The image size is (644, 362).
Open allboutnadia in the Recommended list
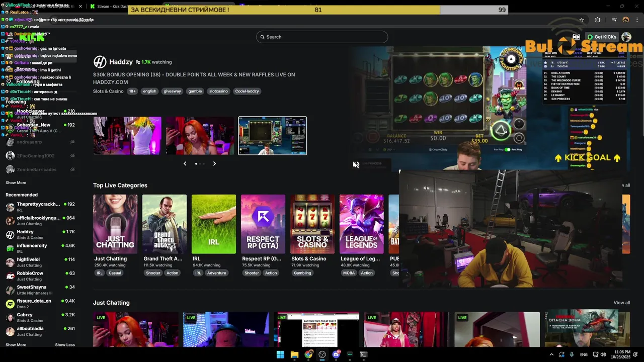click(40, 331)
